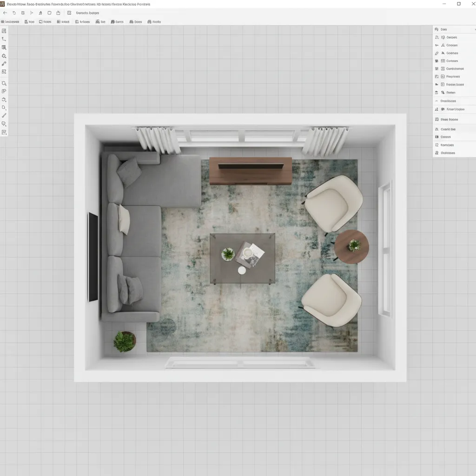Click the labeled button beside the top toolbar icons

tap(88, 13)
